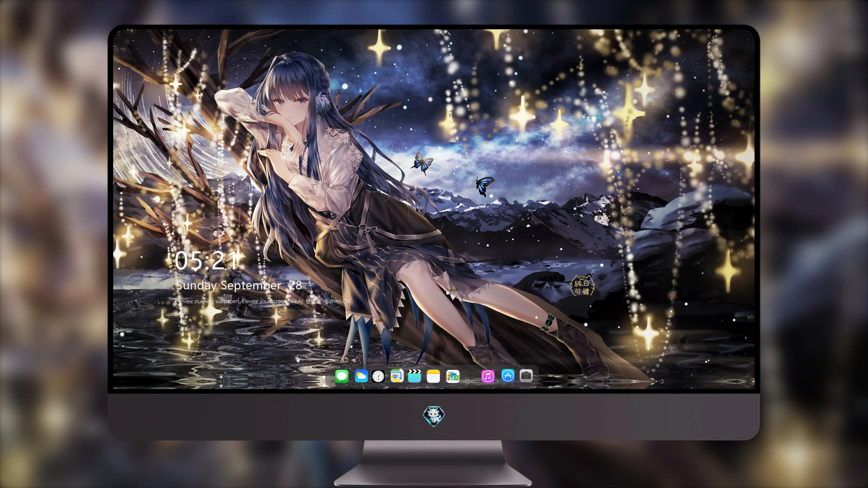The height and width of the screenshot is (488, 868).
Task: Open the Weather app in the dock
Action: [361, 375]
